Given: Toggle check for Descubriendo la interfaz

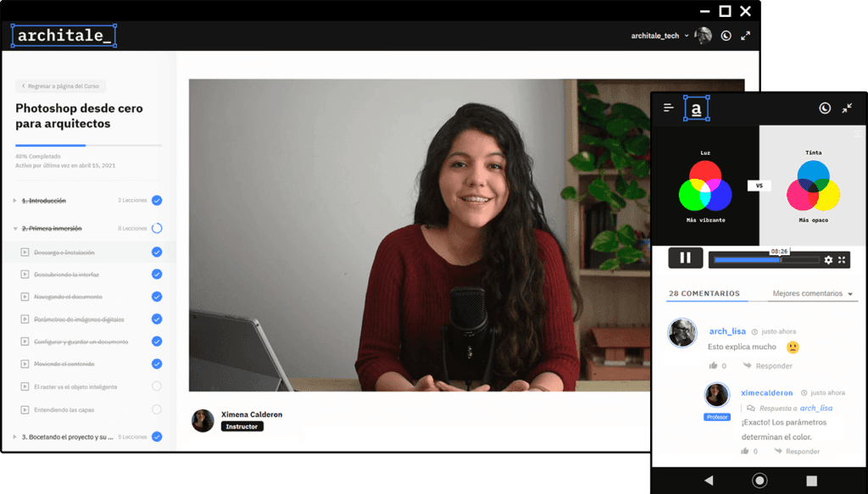Looking at the screenshot, I should [157, 275].
